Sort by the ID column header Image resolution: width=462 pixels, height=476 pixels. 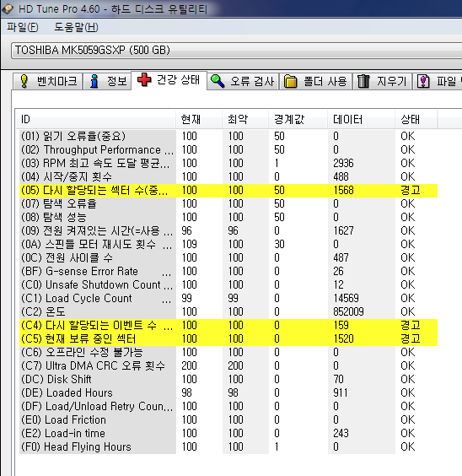pyautogui.click(x=95, y=119)
